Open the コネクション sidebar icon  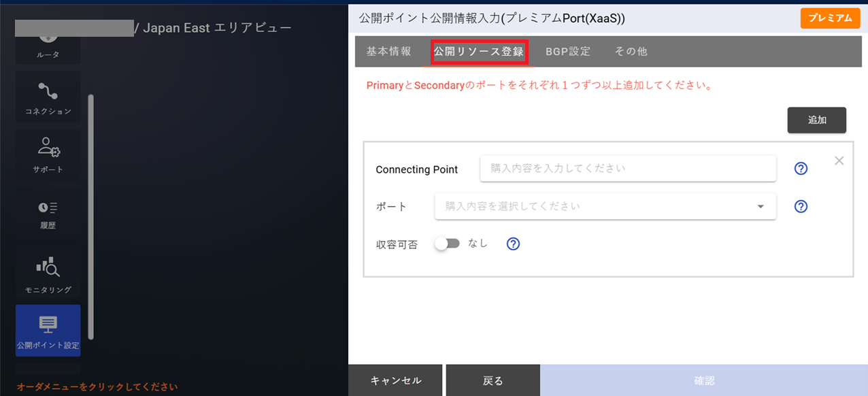pos(48,95)
